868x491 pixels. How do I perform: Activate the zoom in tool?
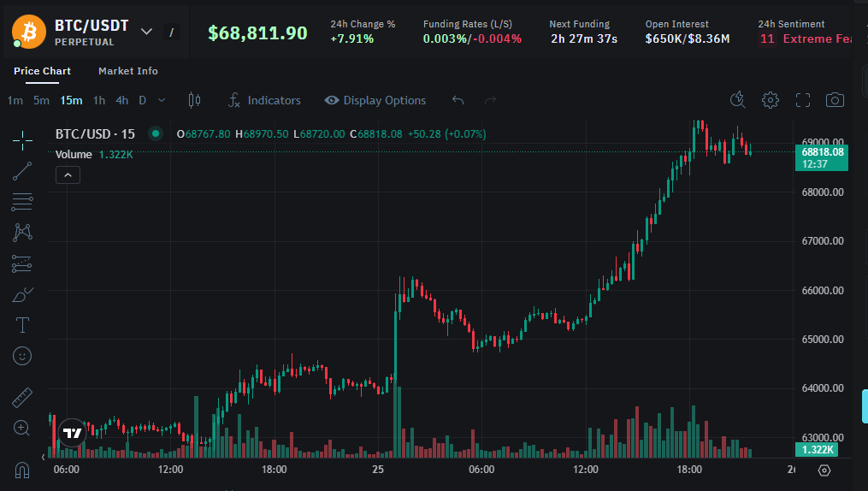[x=21, y=428]
